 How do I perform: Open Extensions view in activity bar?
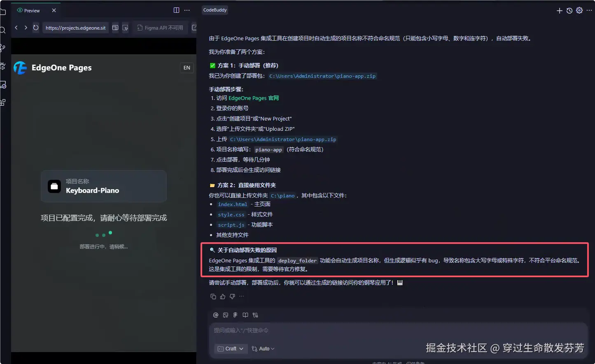[x=2, y=102]
